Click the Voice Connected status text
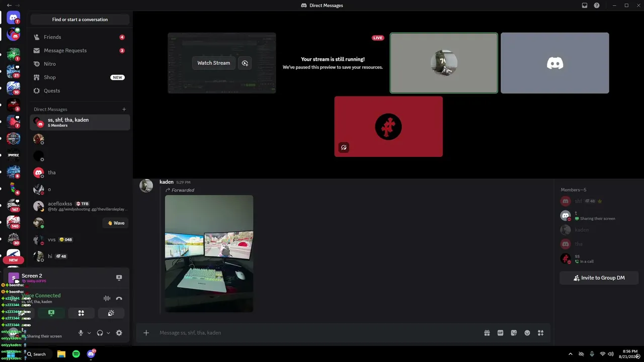 pos(41,296)
